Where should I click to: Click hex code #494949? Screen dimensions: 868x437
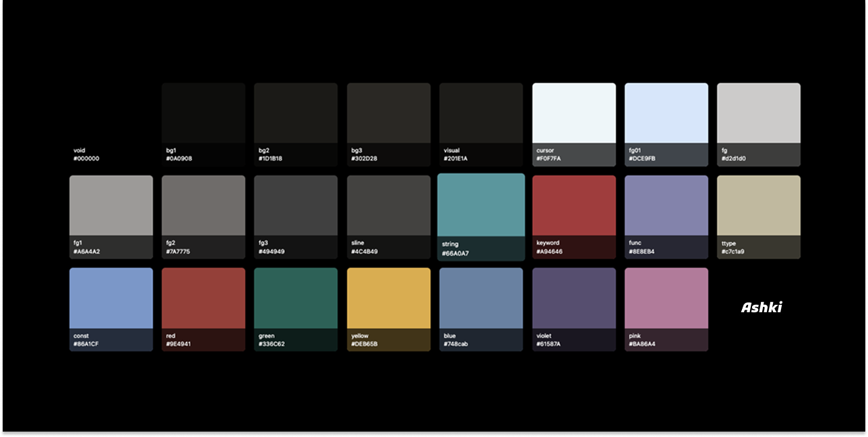(x=272, y=252)
